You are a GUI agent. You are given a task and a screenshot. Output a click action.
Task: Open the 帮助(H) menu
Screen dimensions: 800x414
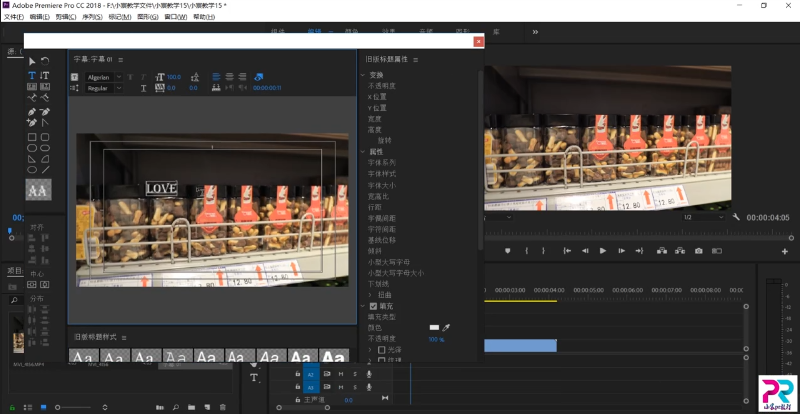click(x=203, y=17)
